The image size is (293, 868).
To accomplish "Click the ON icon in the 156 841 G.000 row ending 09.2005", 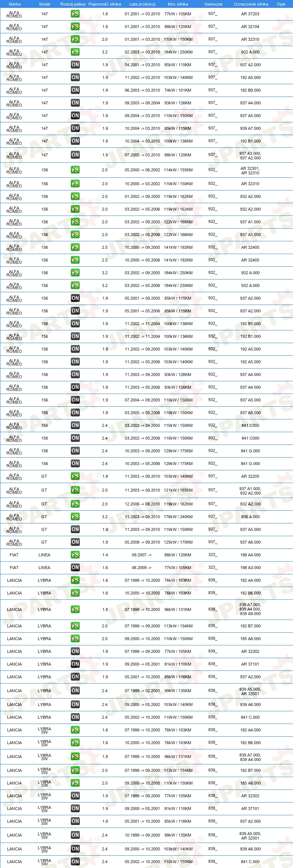I will click(x=75, y=451).
